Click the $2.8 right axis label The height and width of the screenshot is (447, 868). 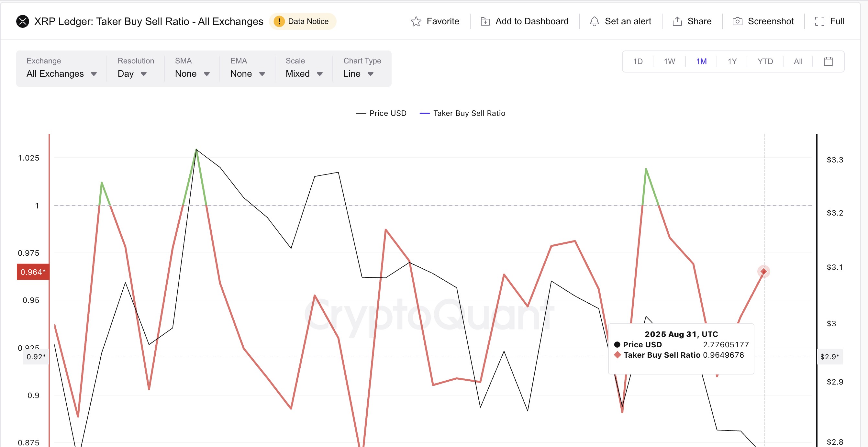835,442
